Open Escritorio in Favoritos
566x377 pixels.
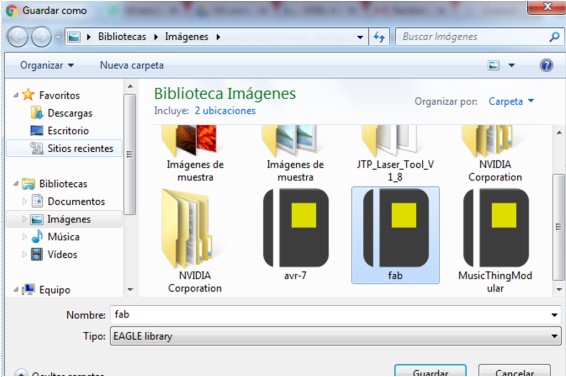68,131
